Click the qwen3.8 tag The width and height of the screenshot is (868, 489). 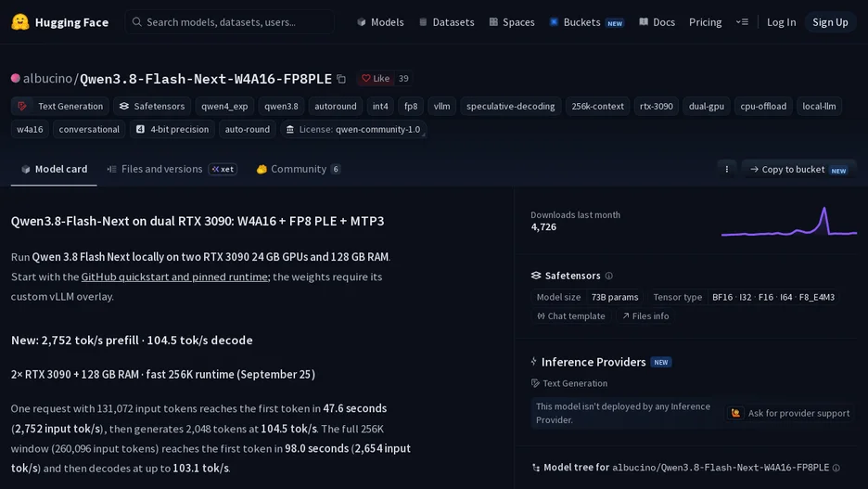point(281,106)
